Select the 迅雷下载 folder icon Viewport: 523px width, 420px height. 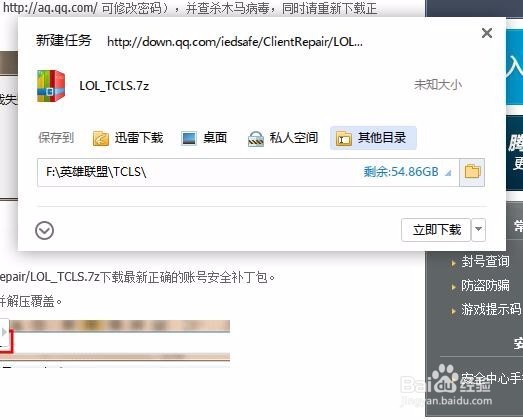100,138
